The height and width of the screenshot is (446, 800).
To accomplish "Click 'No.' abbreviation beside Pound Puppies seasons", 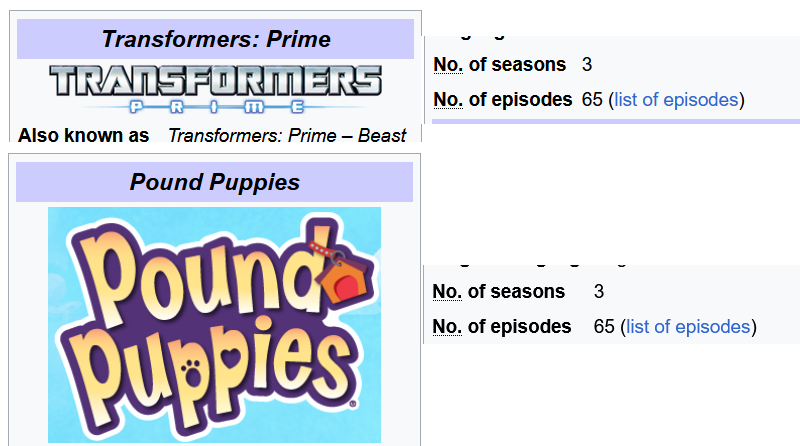I will (447, 292).
